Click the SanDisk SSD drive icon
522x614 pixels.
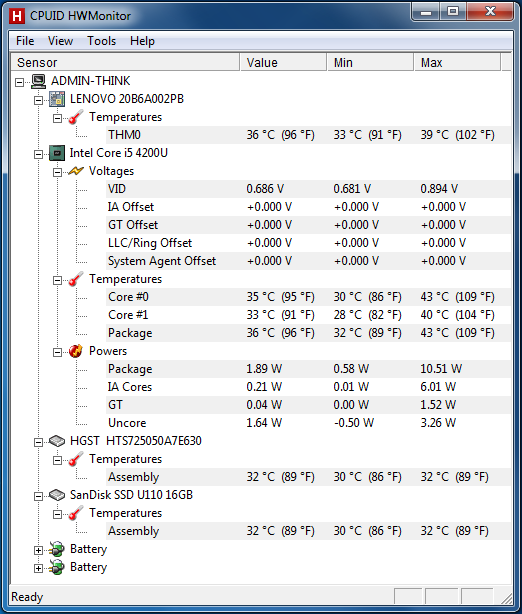pyautogui.click(x=57, y=495)
